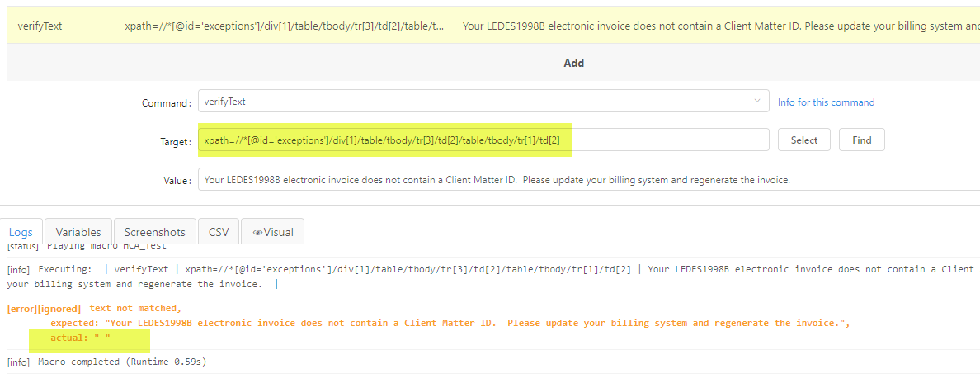The image size is (980, 374).
Task: Open the Visual tab with eye icon
Action: 272,232
